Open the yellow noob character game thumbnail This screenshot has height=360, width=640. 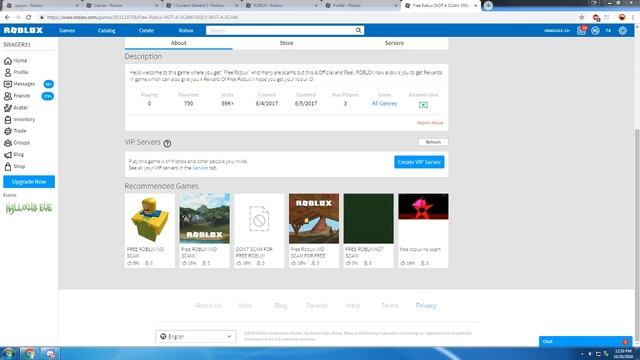[x=149, y=218]
